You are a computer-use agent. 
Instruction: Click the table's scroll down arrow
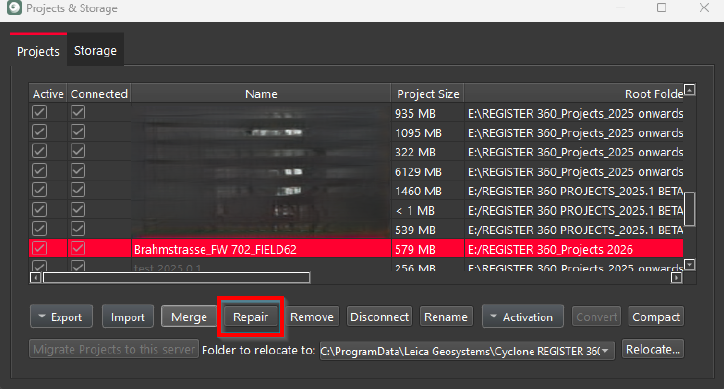click(689, 265)
